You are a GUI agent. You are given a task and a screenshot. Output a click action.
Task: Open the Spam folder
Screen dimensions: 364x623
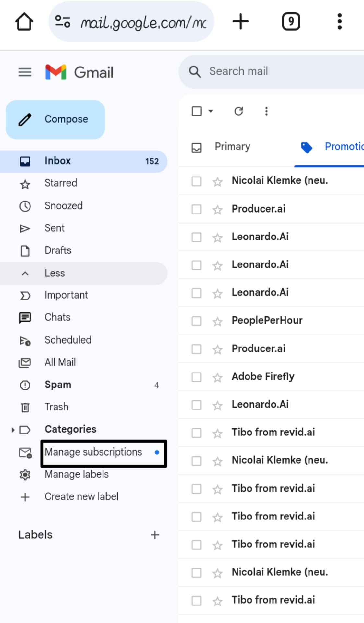(58, 385)
